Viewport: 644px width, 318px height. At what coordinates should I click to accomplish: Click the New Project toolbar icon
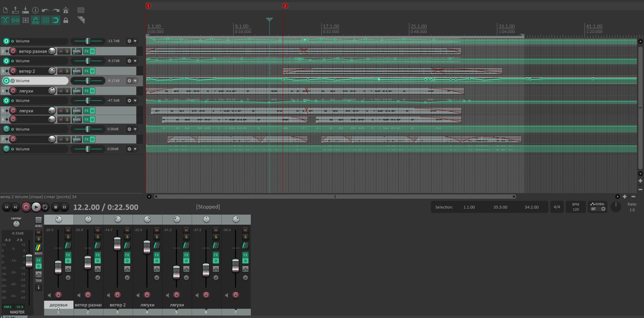click(5, 10)
